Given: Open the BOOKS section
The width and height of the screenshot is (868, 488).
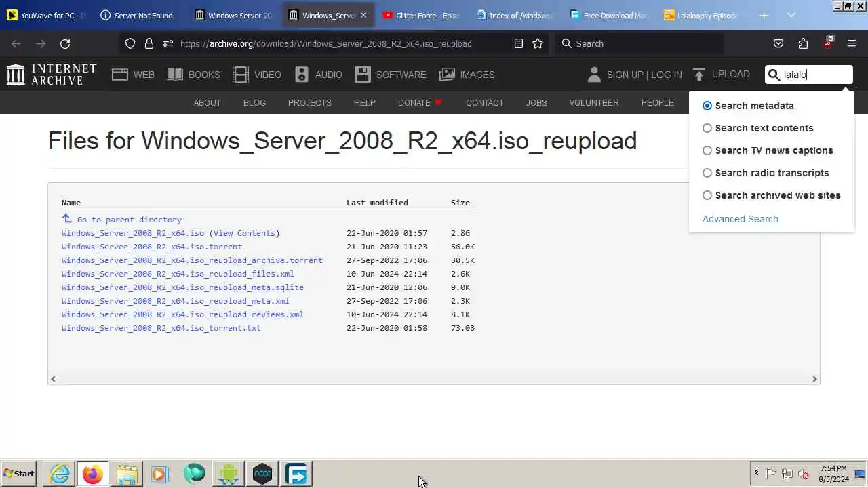Looking at the screenshot, I should [x=193, y=75].
